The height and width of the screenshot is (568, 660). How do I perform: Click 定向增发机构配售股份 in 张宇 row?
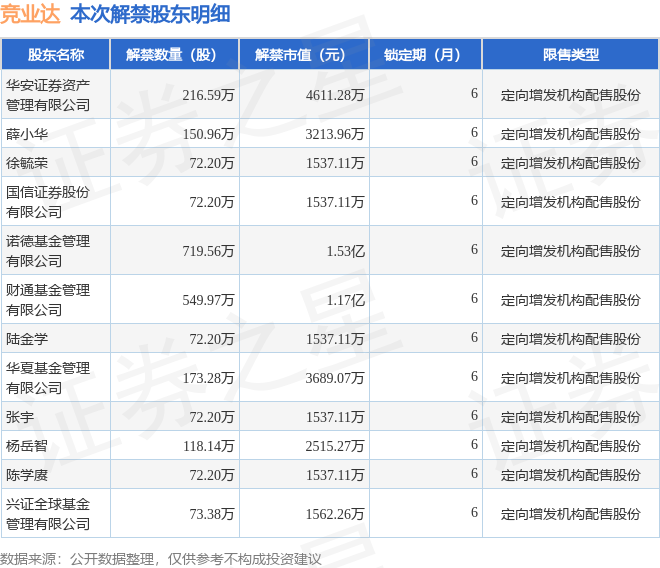(571, 417)
